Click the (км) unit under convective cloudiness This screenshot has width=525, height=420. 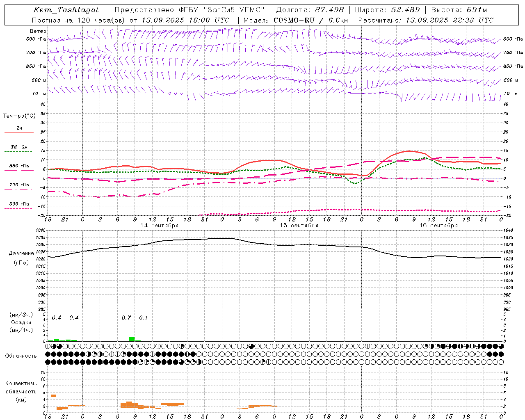(21, 399)
